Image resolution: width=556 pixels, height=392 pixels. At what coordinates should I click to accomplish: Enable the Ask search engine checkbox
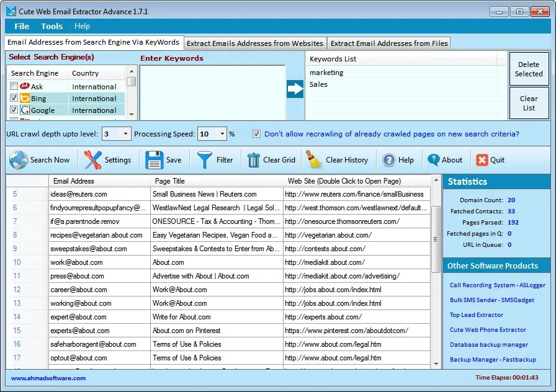[15, 87]
